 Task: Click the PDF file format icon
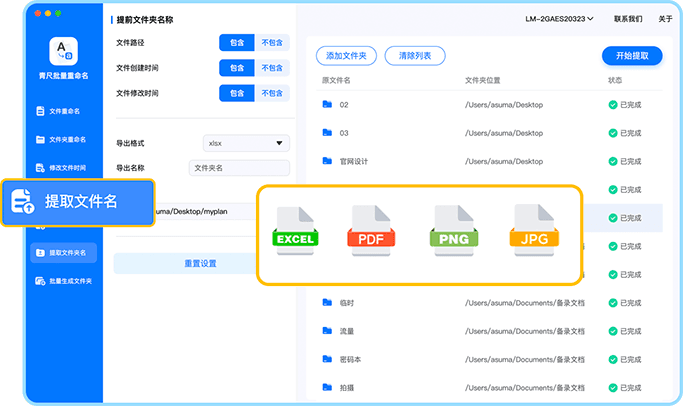(x=372, y=230)
